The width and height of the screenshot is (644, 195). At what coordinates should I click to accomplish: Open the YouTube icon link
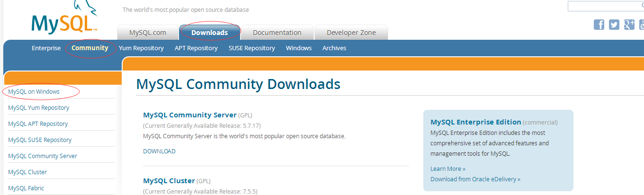(x=642, y=25)
